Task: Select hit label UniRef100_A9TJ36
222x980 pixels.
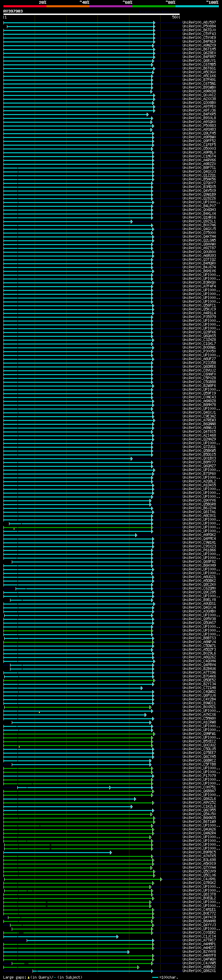Action: [x=199, y=110]
